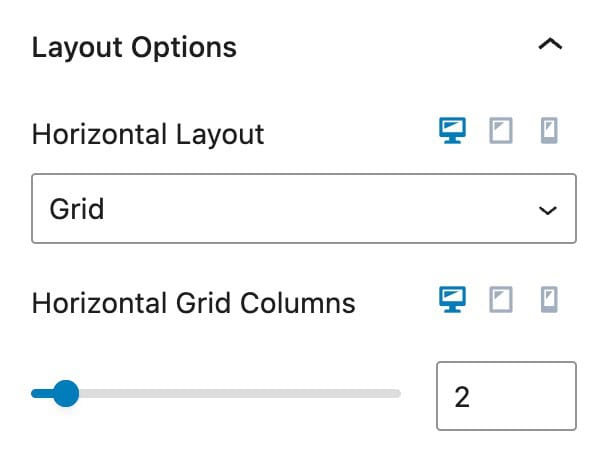Viewport: 608px width, 464px height.
Task: Click the Horizontal Grid Columns label
Action: (x=193, y=302)
